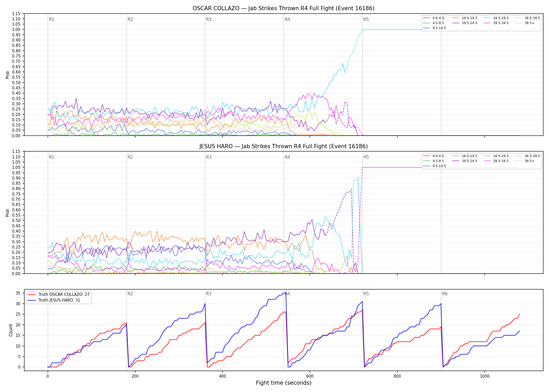Select the 29.5-34.5 legend entry in Oscar Collazo chart
The width and height of the screenshot is (549, 392).
(496, 23)
